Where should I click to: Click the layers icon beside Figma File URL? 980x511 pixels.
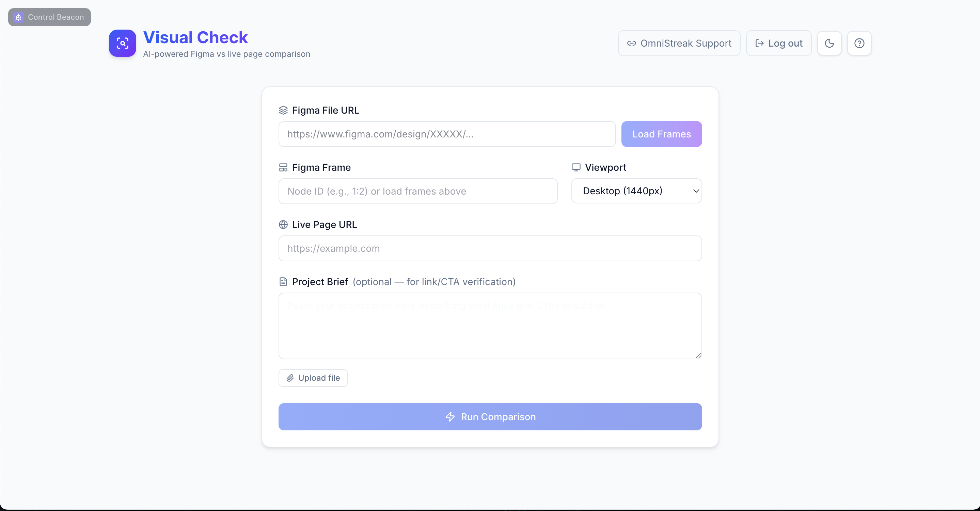click(x=283, y=110)
